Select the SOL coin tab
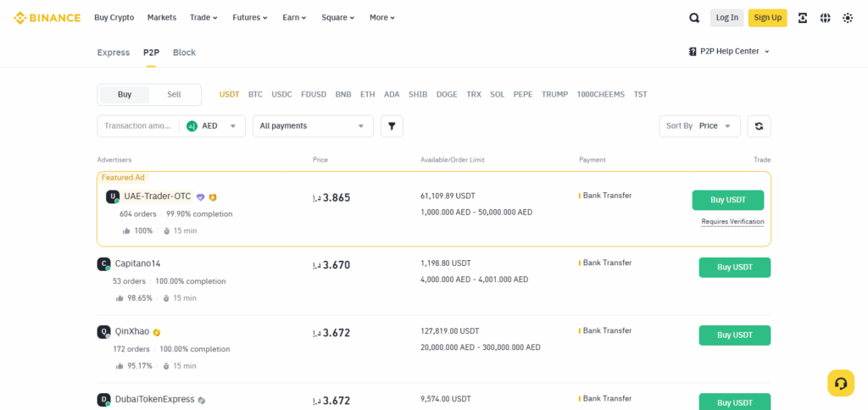The width and height of the screenshot is (868, 410). coord(497,95)
